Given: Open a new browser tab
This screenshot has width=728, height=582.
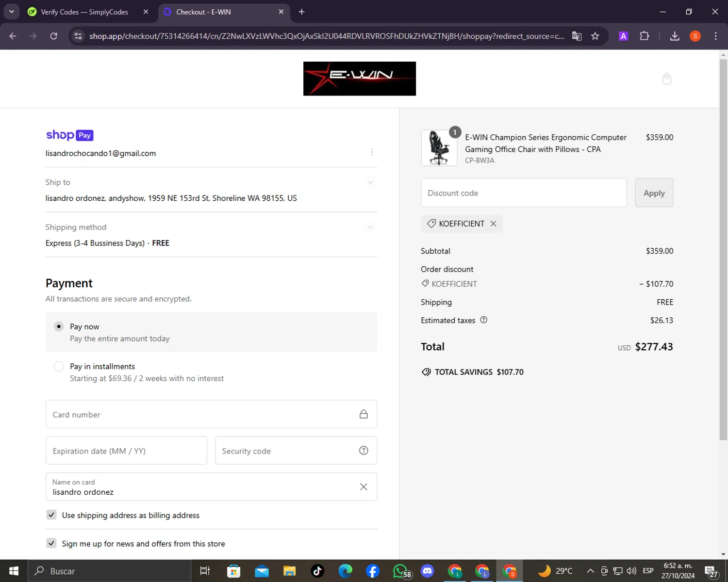Looking at the screenshot, I should pos(301,12).
